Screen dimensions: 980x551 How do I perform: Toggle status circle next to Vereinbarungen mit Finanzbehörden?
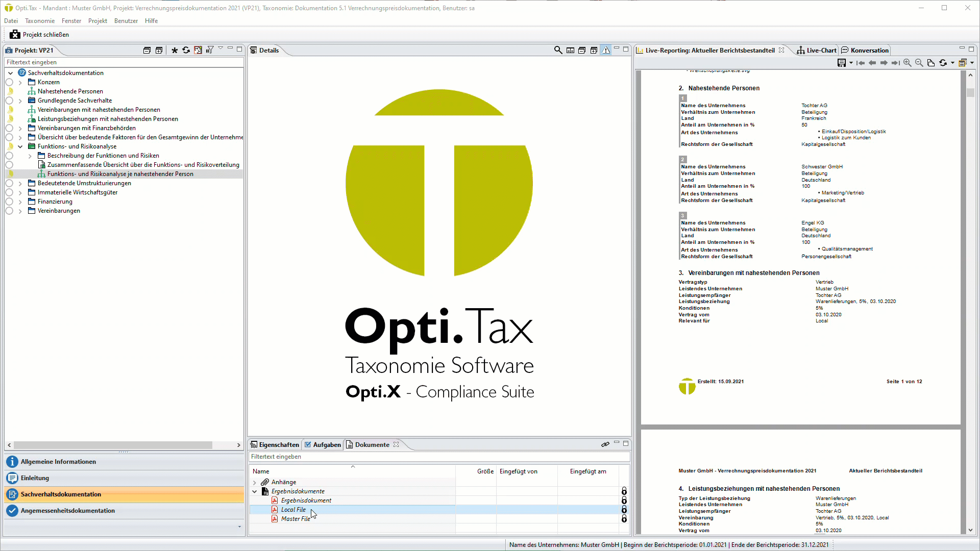pyautogui.click(x=9, y=128)
